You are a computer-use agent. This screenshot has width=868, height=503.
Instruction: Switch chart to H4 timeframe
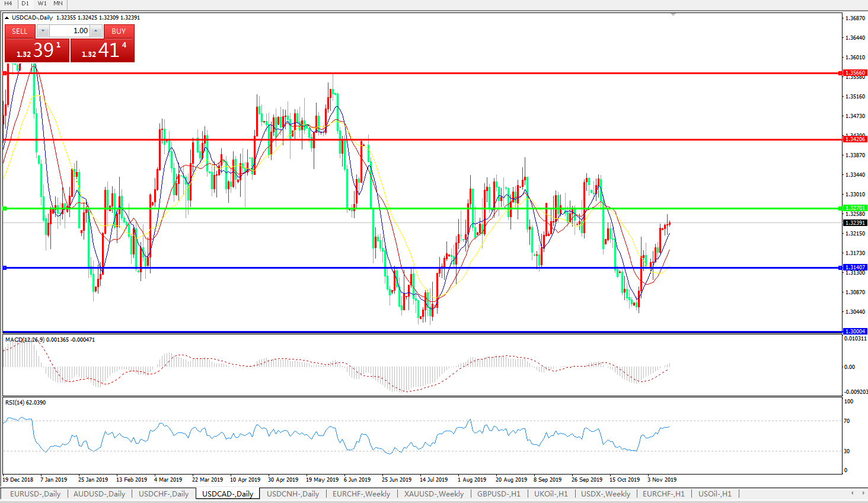8,4
